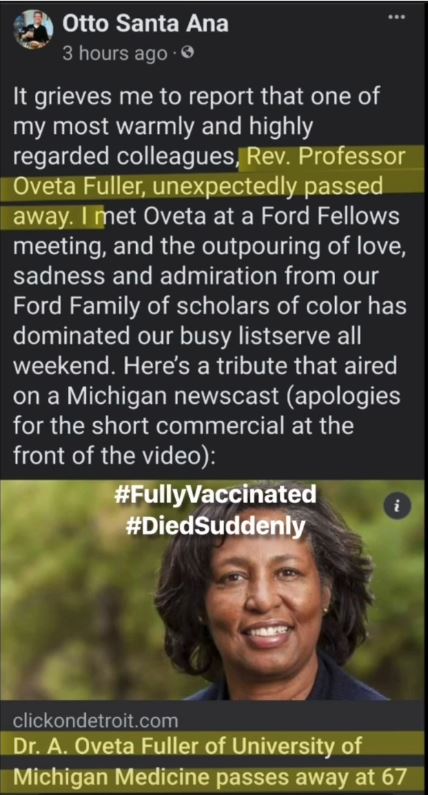Open Otto Santa Ana's profile picture

click(x=33, y=30)
